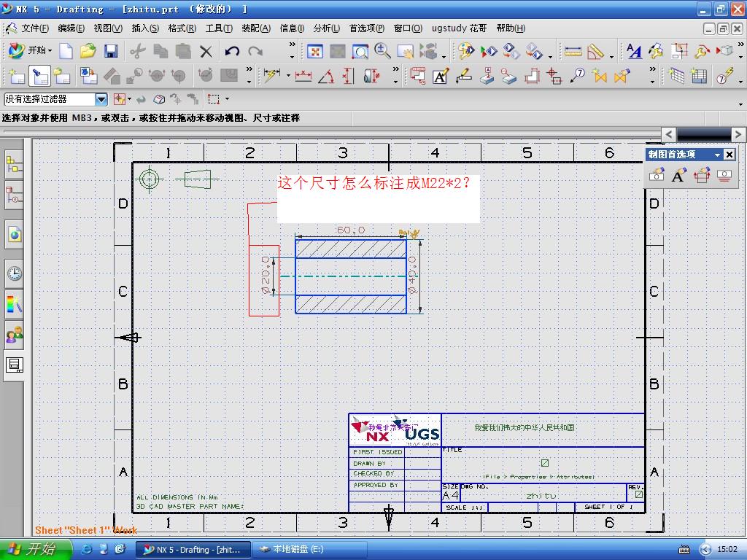Expand the standard toolbar overflow chevron
This screenshot has width=747, height=560.
point(292,44)
